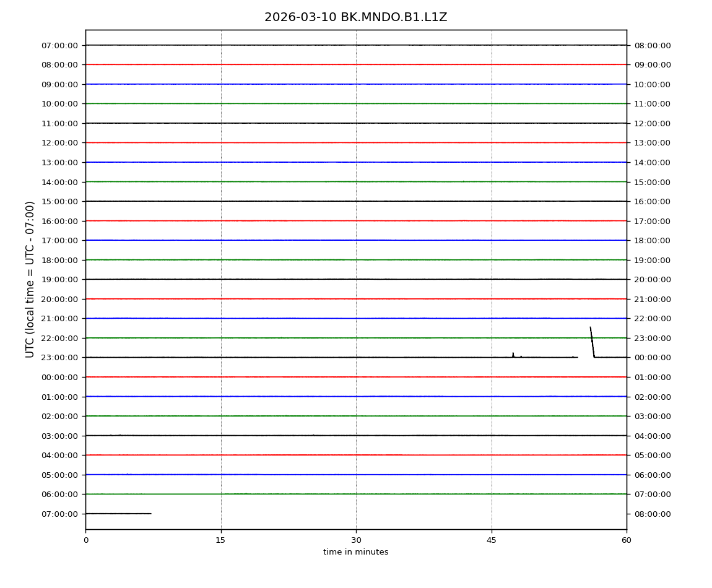Click the left-axis 21:00:00 time label
The height and width of the screenshot is (588, 712).
click(x=60, y=318)
